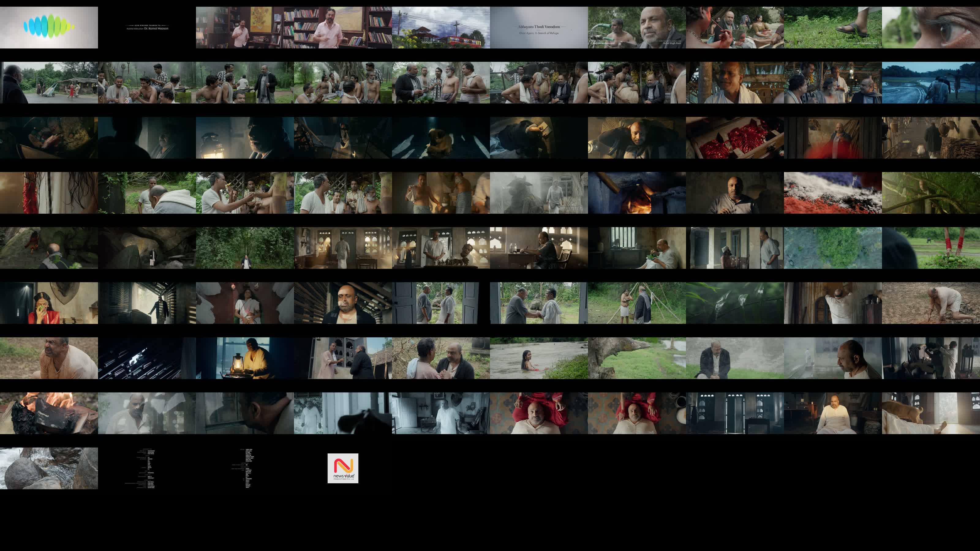Open the woman bathing in river thumbnail
Screen dimensions: 980x551
tap(539, 358)
